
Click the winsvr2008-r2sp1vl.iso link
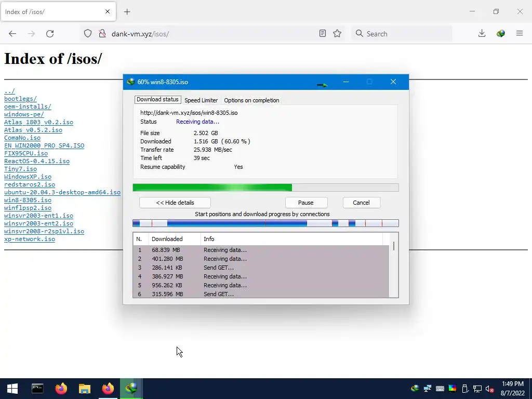click(44, 231)
